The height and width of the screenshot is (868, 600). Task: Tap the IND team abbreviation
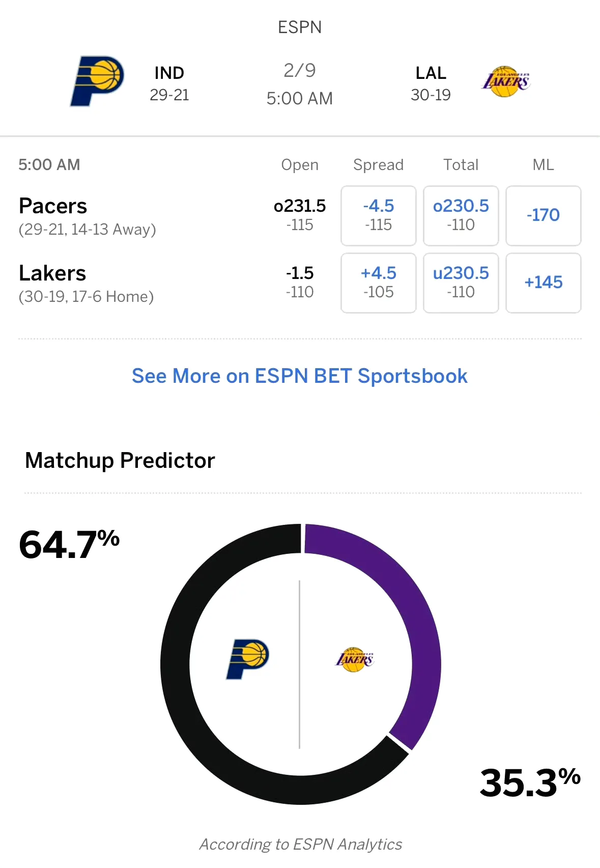pyautogui.click(x=169, y=73)
